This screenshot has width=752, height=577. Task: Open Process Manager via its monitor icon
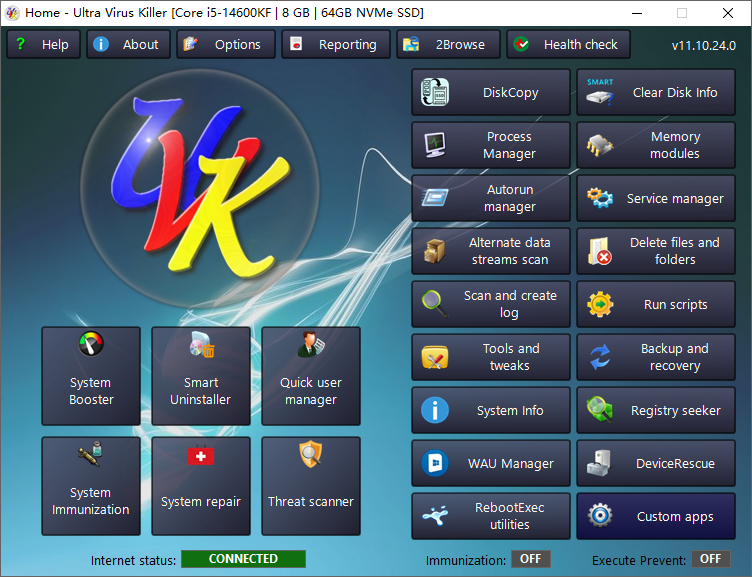point(435,145)
